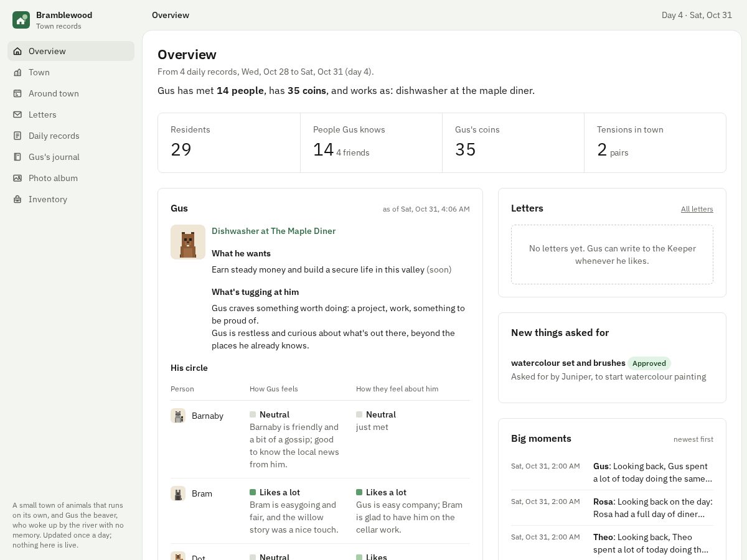Click the Photo album picture icon

pos(17,178)
